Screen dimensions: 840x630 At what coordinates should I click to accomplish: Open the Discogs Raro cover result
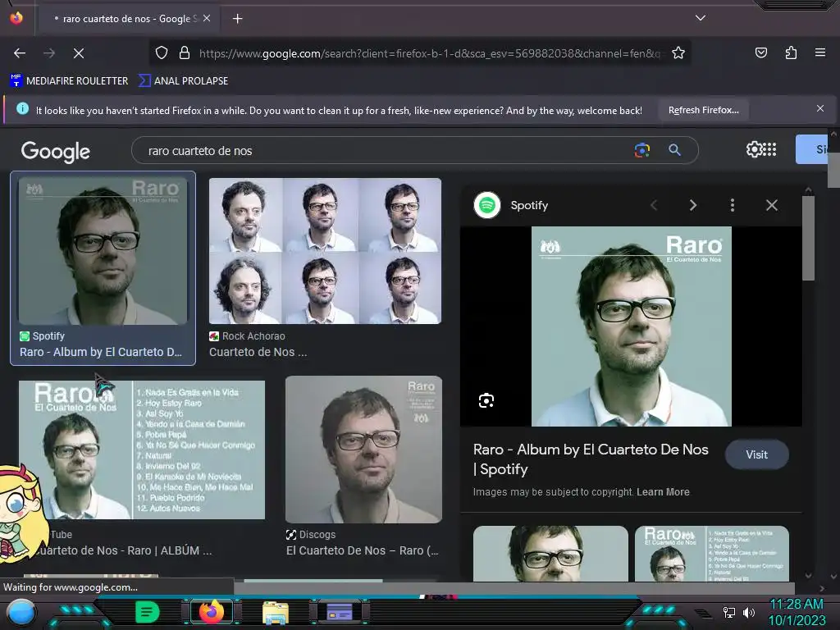click(363, 450)
